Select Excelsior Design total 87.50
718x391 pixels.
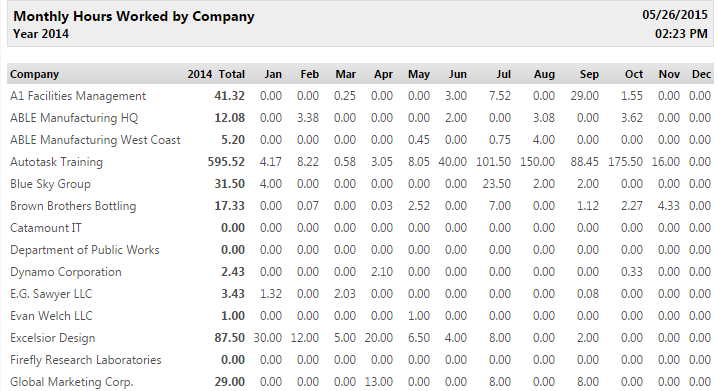click(x=229, y=338)
